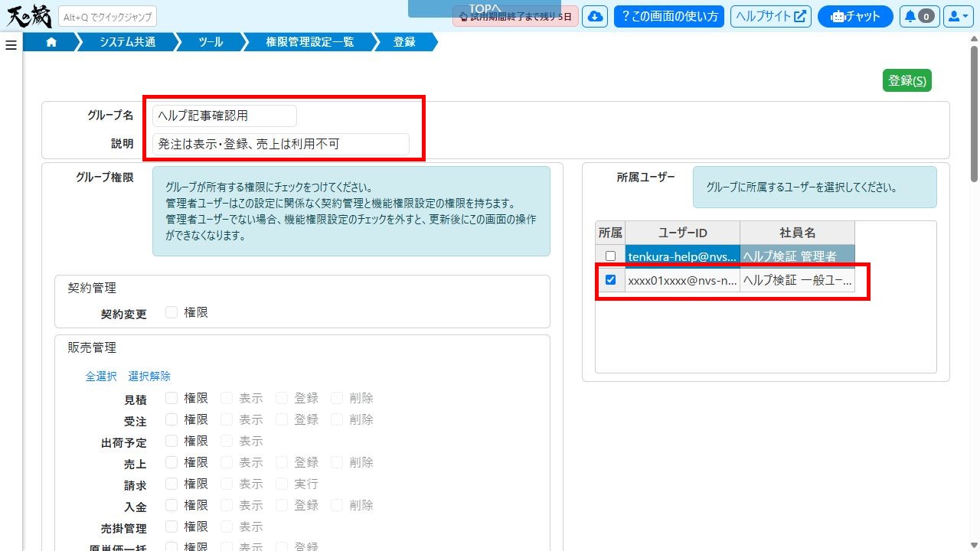
Task: Toggle 売上 権限 checkbox
Action: tap(171, 462)
